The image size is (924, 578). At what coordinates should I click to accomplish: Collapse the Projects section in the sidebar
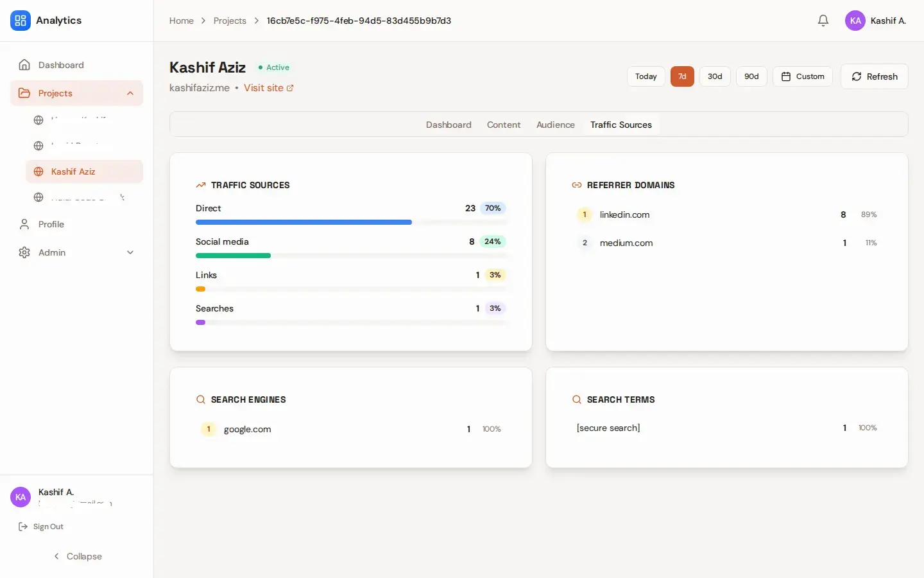[130, 93]
